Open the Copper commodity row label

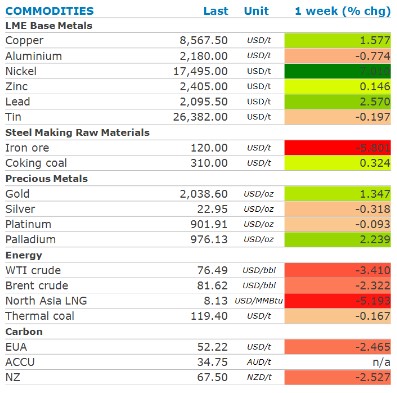pos(24,40)
